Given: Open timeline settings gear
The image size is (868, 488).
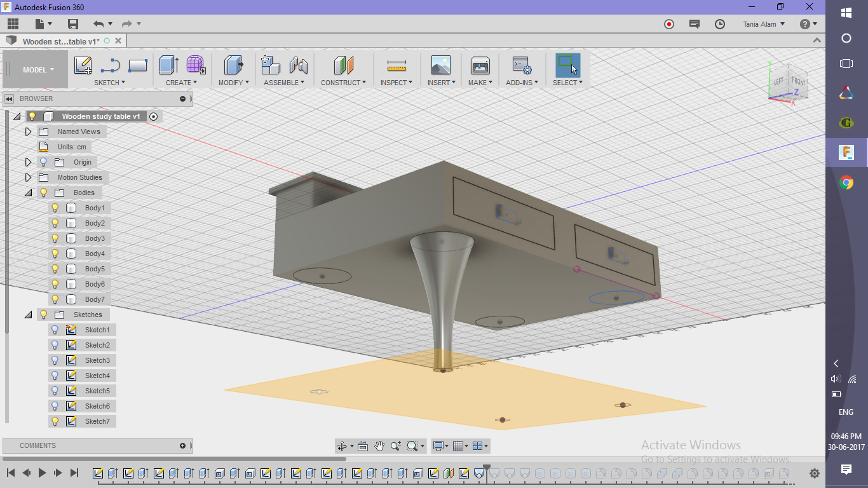Looking at the screenshot, I should [x=815, y=473].
